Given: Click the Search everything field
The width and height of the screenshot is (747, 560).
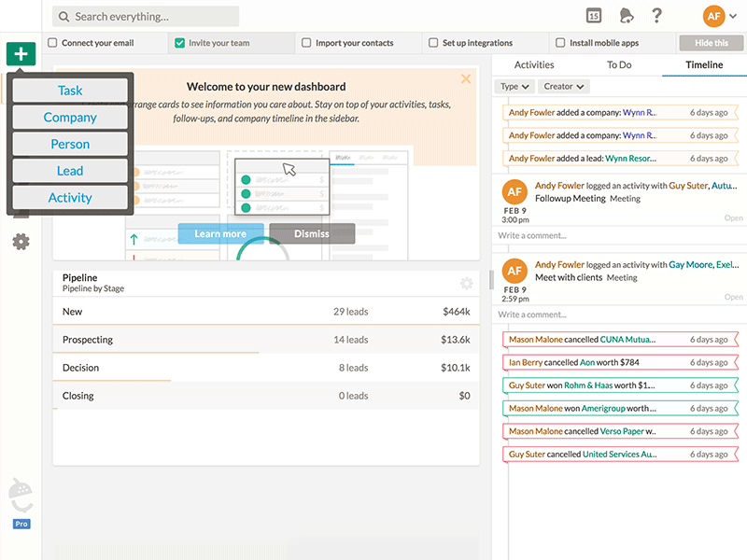Looking at the screenshot, I should click(146, 17).
